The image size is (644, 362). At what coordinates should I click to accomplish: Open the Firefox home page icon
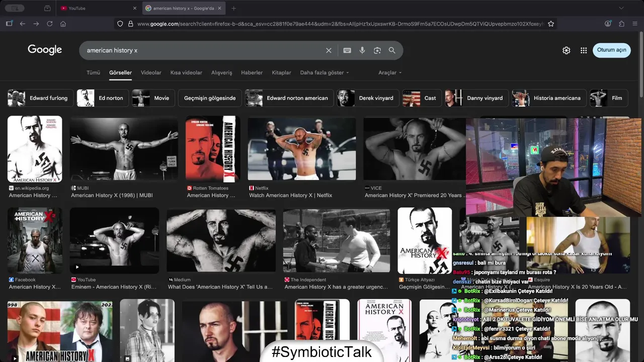63,24
